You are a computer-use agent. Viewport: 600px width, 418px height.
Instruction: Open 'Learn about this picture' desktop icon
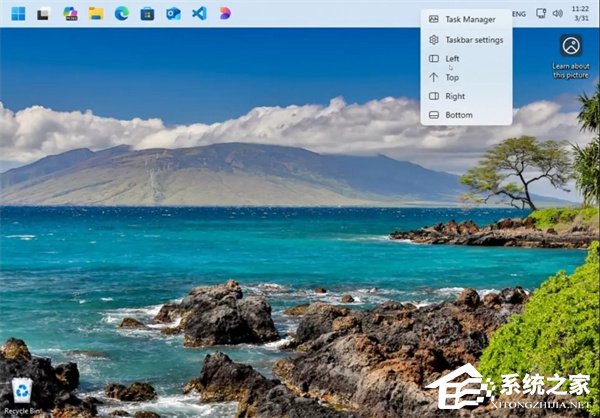571,56
